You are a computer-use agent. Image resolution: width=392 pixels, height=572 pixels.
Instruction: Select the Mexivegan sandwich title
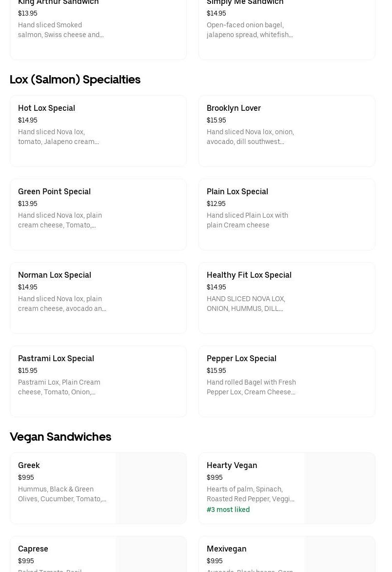(x=226, y=549)
